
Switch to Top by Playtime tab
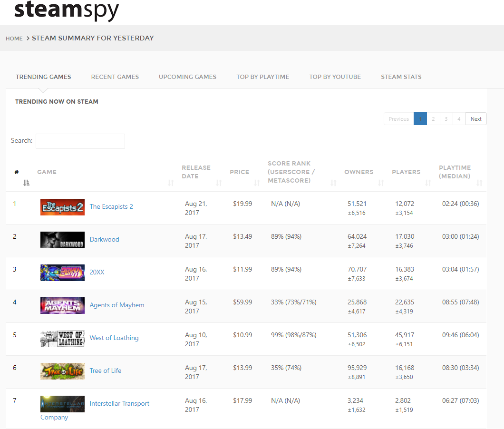262,77
